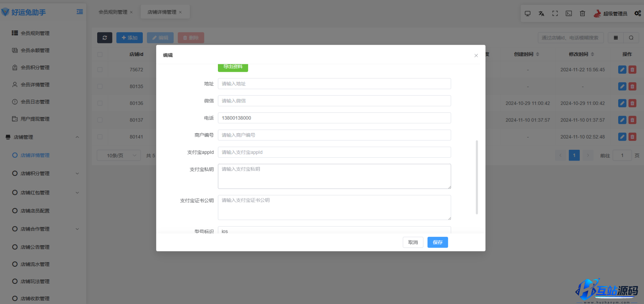Delete row with 15:56:45 modified time
Viewport: 644px width, 304px height.
(x=632, y=69)
